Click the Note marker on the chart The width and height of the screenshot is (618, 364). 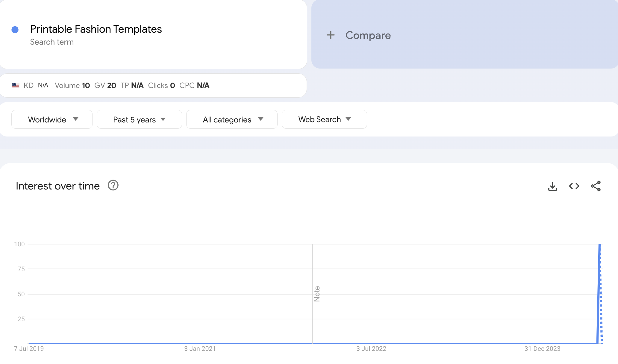point(317,294)
